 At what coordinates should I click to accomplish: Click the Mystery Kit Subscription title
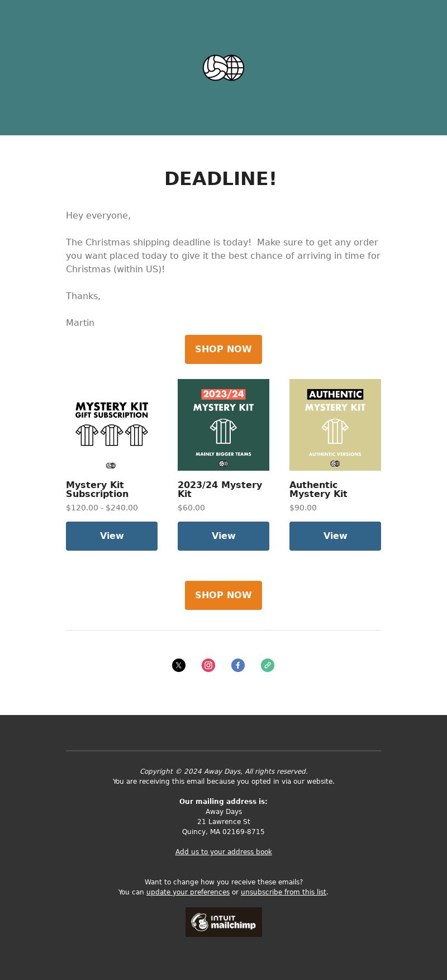[97, 489]
